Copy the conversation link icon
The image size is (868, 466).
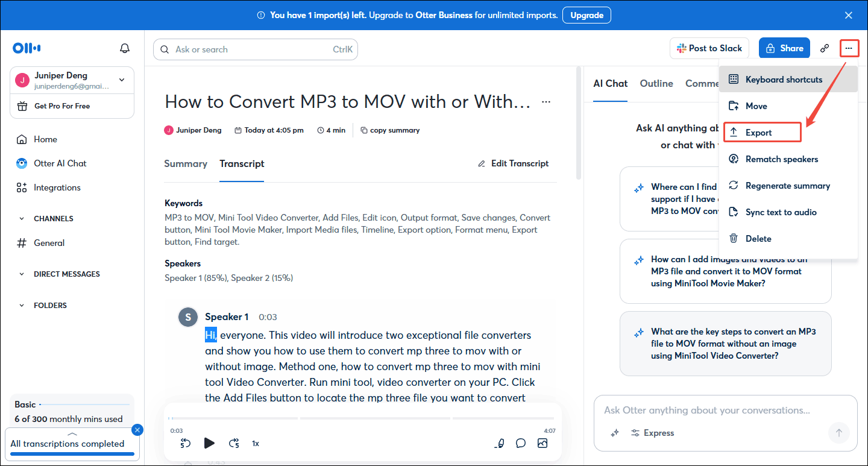(825, 48)
